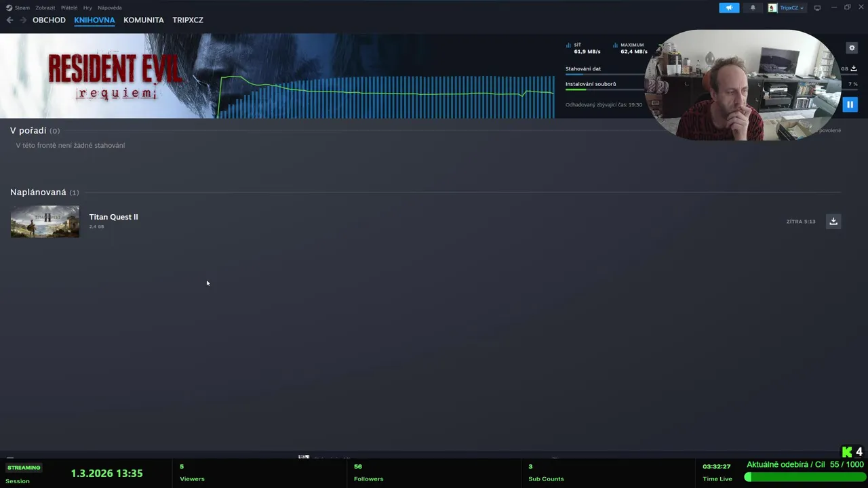Click the 1.3.2026 13:35 date display
The width and height of the screenshot is (868, 488).
pyautogui.click(x=106, y=474)
